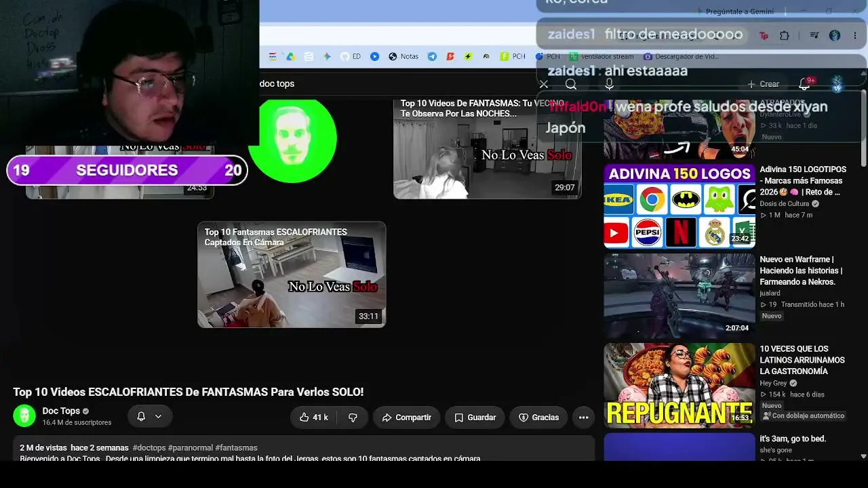Open subscription notification bell dropdown
The width and height of the screenshot is (868, 488).
pyautogui.click(x=149, y=417)
